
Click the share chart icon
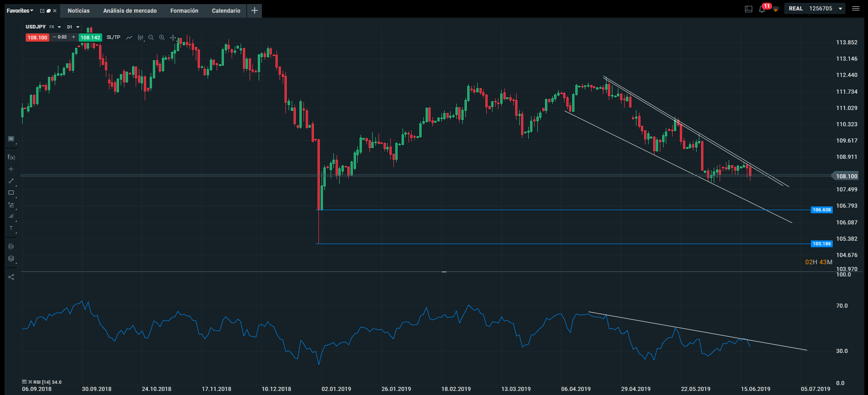[11, 277]
